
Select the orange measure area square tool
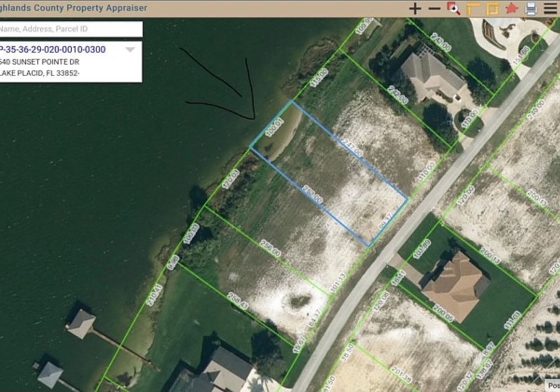pos(492,9)
